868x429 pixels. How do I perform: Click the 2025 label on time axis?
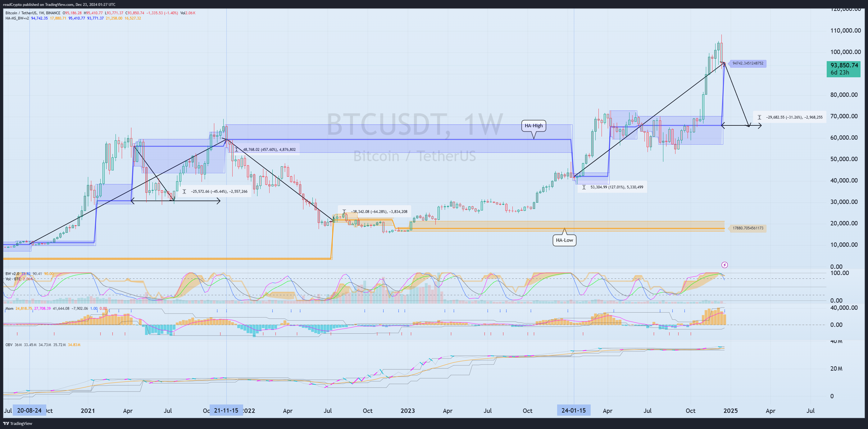[x=730, y=411]
